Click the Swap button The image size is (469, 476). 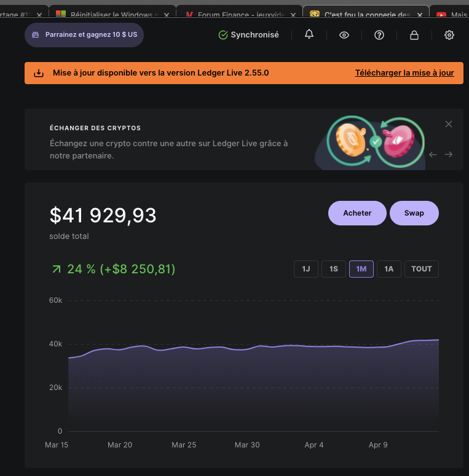click(x=414, y=213)
